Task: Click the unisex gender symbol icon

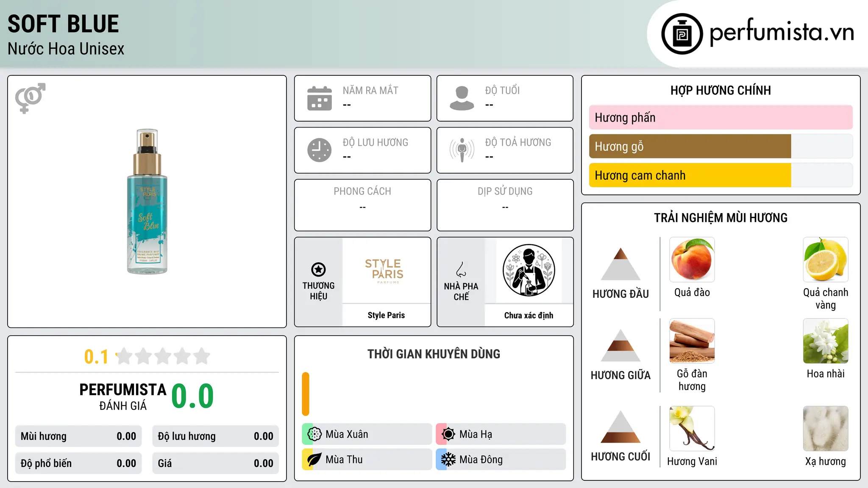Action: [30, 98]
